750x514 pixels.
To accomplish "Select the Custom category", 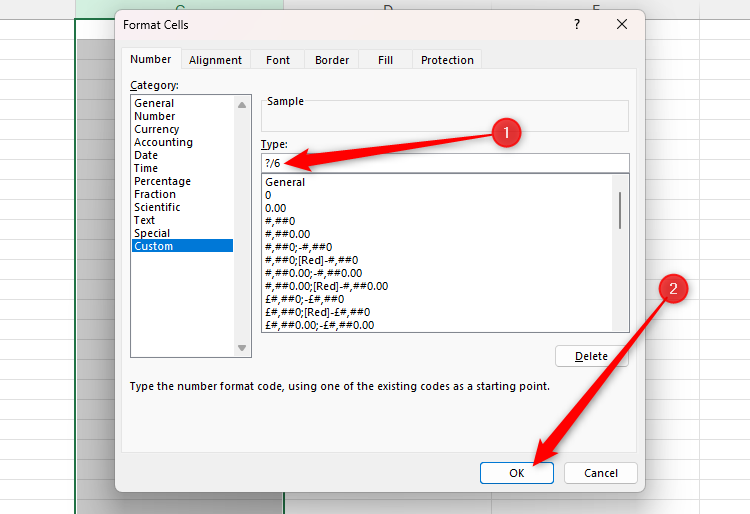I will click(x=154, y=246).
